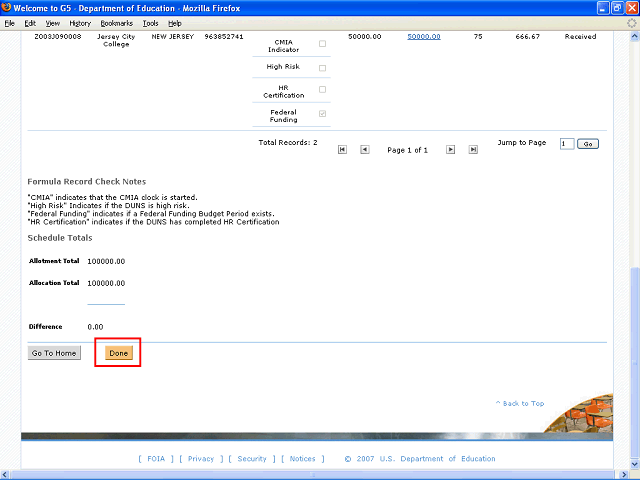Image resolution: width=640 pixels, height=480 pixels.
Task: Open the Privacy footer link
Action: tap(201, 459)
